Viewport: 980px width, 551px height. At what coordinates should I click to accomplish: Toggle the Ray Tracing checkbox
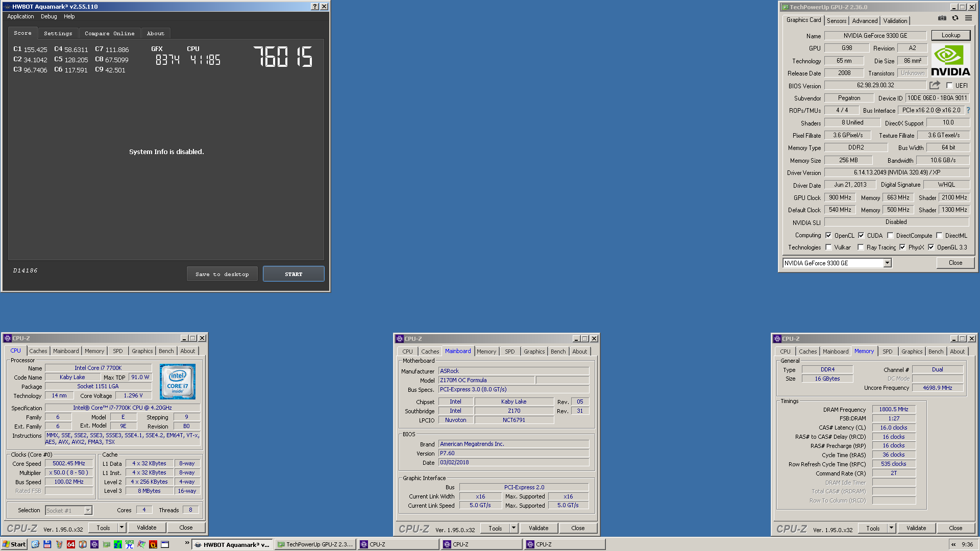click(861, 247)
